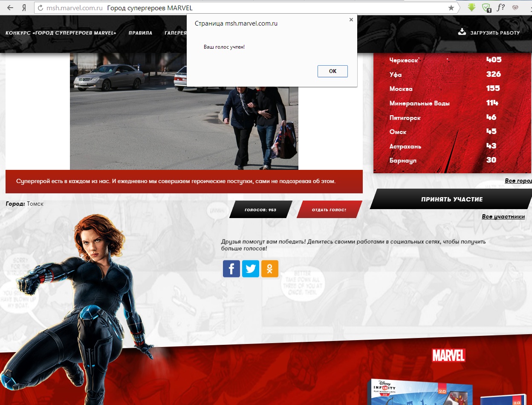532x405 pixels.
Task: Open the f? extension icon
Action: point(501,7)
